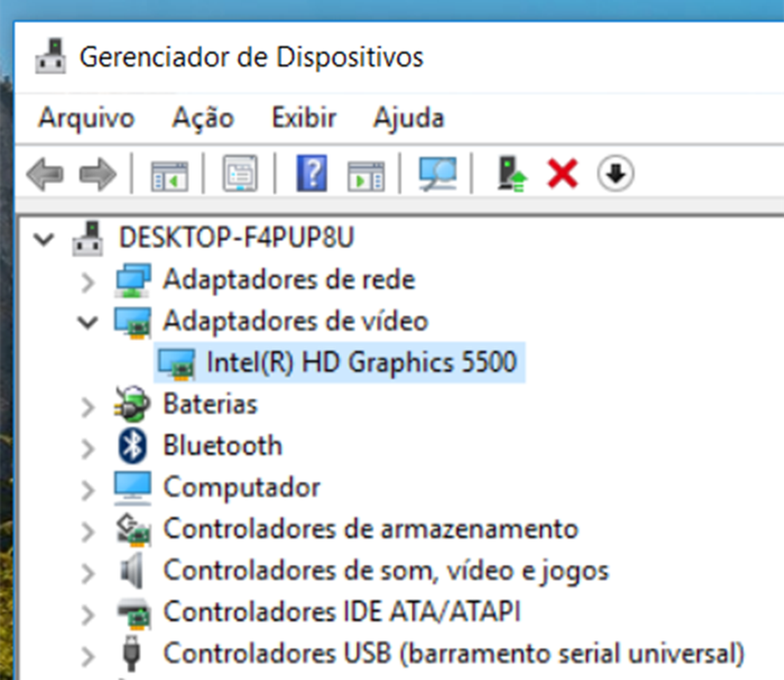
Task: Click the Controladores de armazenamento icon
Action: [133, 530]
